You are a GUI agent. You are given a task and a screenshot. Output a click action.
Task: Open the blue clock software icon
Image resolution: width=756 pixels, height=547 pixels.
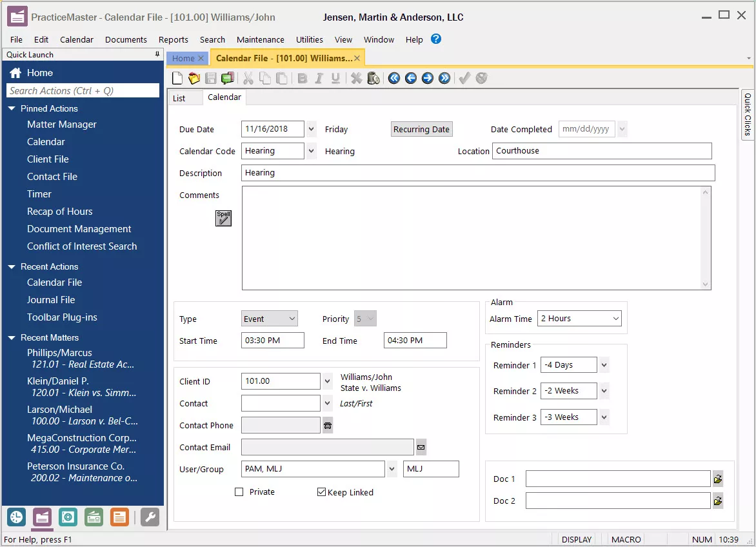(16, 517)
